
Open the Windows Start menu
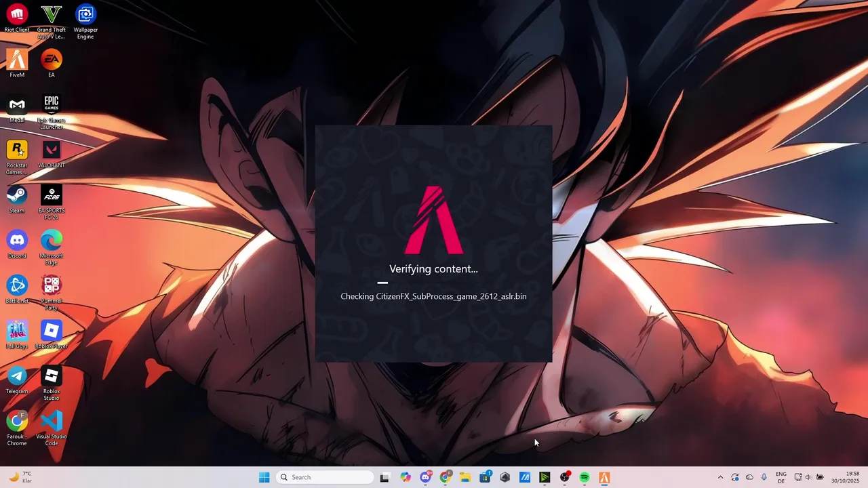click(264, 477)
